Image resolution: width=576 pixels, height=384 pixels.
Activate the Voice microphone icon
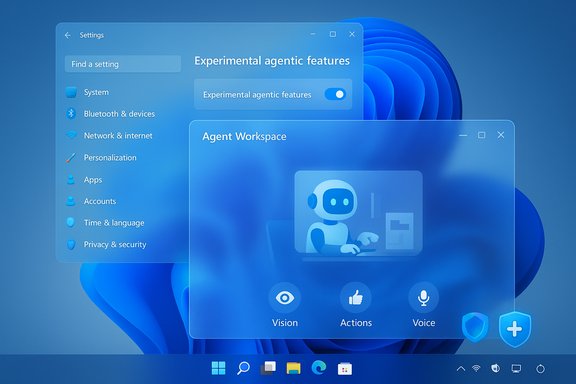424,298
